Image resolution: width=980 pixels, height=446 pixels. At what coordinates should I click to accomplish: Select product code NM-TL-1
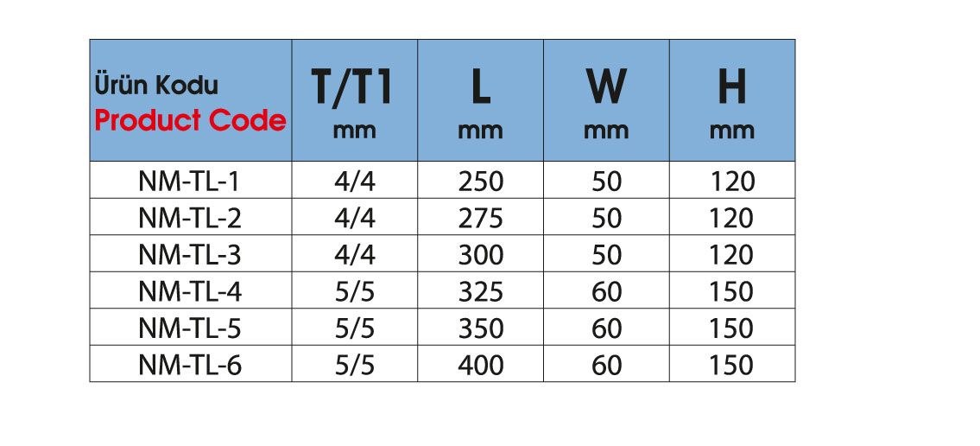[x=190, y=182]
